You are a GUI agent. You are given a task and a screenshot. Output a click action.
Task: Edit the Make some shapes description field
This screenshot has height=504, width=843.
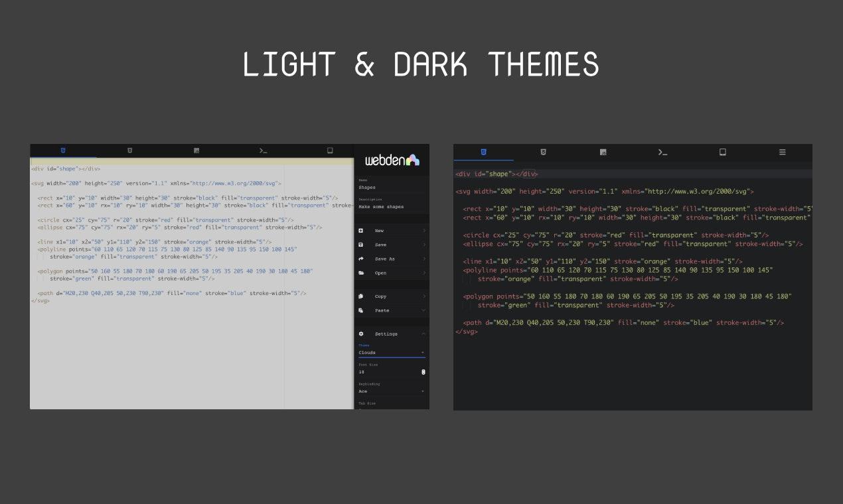(392, 207)
